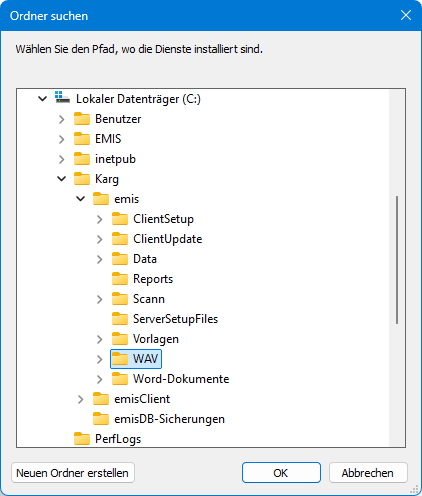This screenshot has height=496, width=422.
Task: Expand the Word-Dokumente folder
Action: (x=100, y=379)
